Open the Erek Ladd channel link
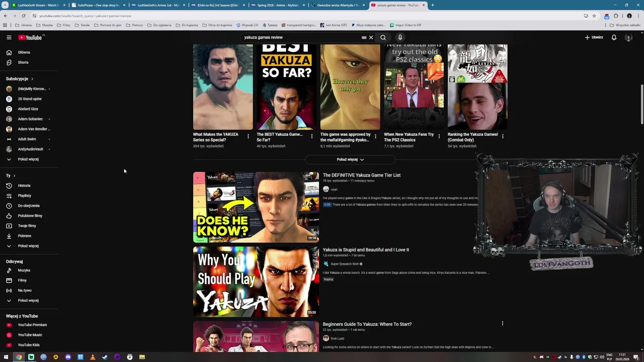Image resolution: width=644 pixels, height=362 pixels. 337,338
